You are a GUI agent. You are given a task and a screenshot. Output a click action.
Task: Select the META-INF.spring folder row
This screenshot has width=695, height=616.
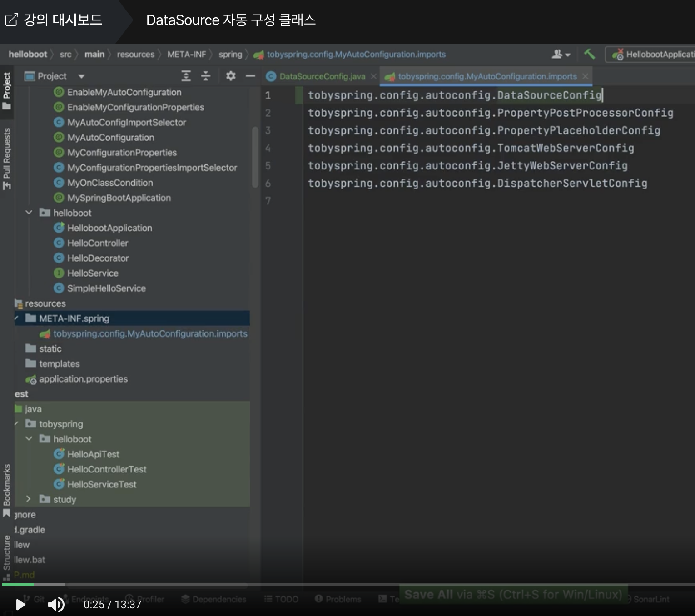pos(132,318)
